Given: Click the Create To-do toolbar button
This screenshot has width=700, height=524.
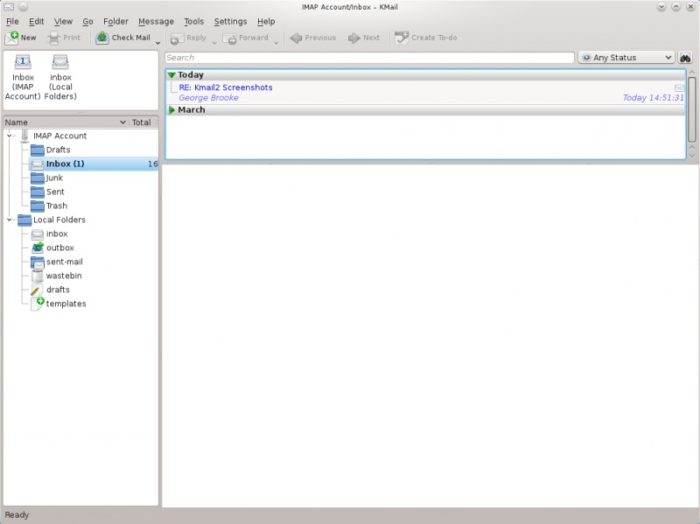Looking at the screenshot, I should (x=426, y=38).
